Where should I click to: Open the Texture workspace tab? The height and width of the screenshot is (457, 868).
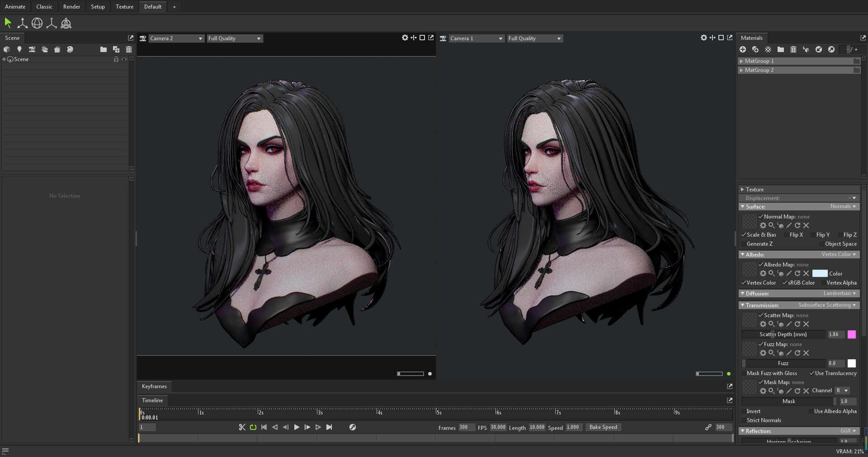[x=124, y=7]
